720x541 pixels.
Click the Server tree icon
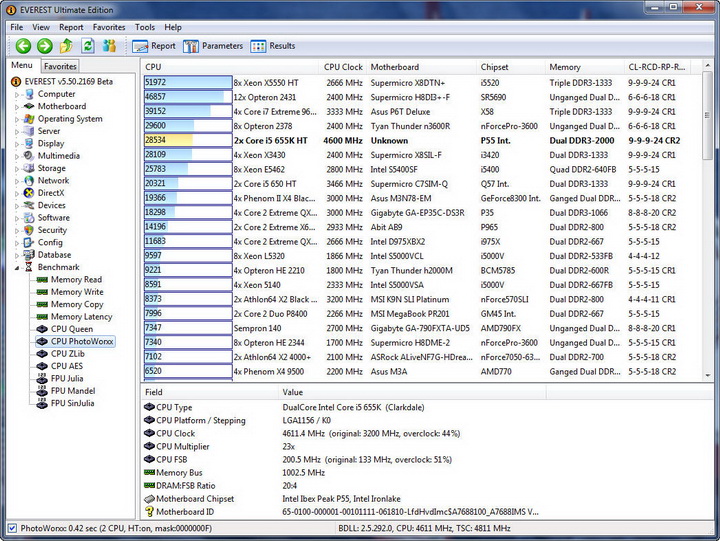[29, 131]
